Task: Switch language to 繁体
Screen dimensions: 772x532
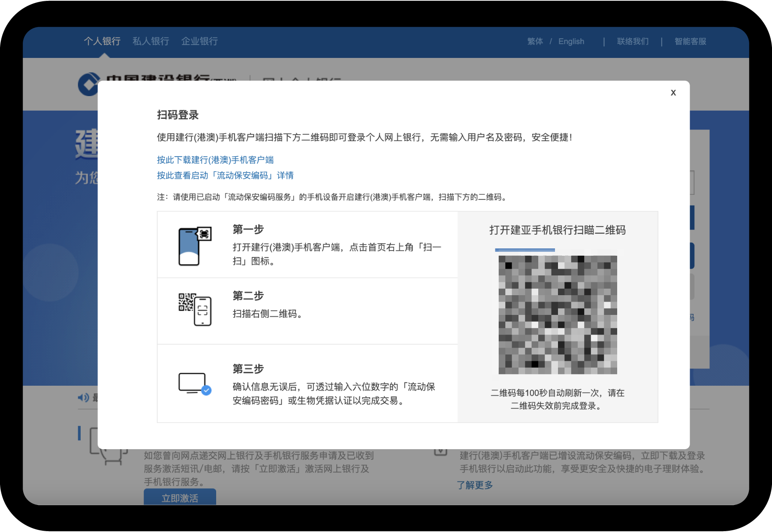Action: pyautogui.click(x=535, y=42)
